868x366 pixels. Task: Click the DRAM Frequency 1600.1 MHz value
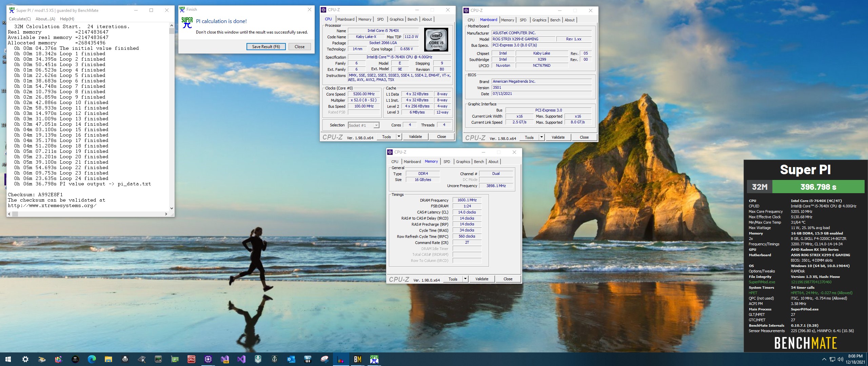(x=467, y=200)
